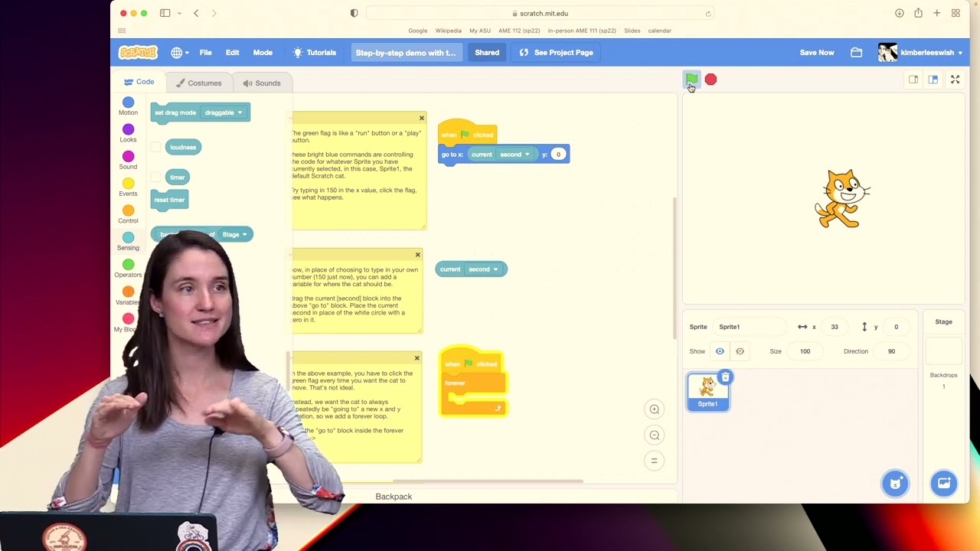Edit the sprite Direction field
Viewport: 980px width, 551px height.
[x=891, y=351]
